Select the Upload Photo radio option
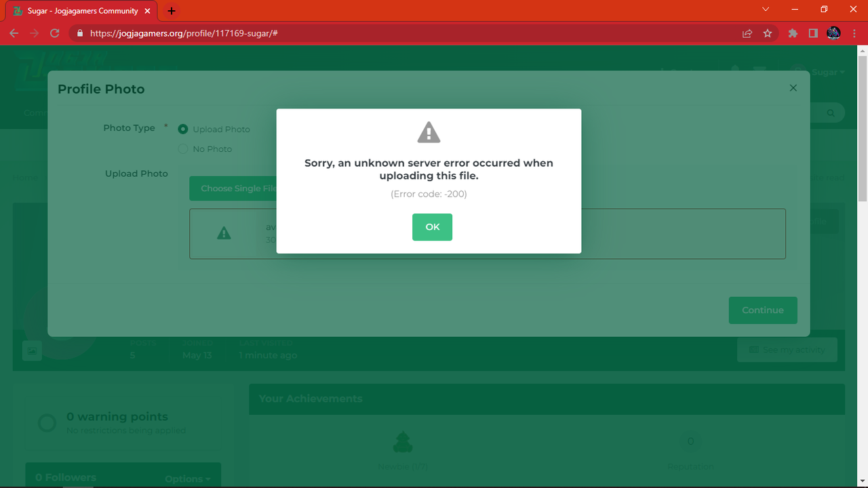The height and width of the screenshot is (488, 868). (x=182, y=129)
